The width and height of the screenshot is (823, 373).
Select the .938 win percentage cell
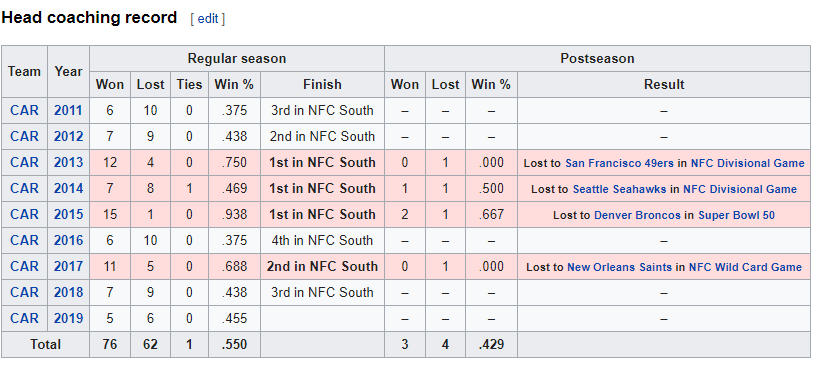[234, 215]
